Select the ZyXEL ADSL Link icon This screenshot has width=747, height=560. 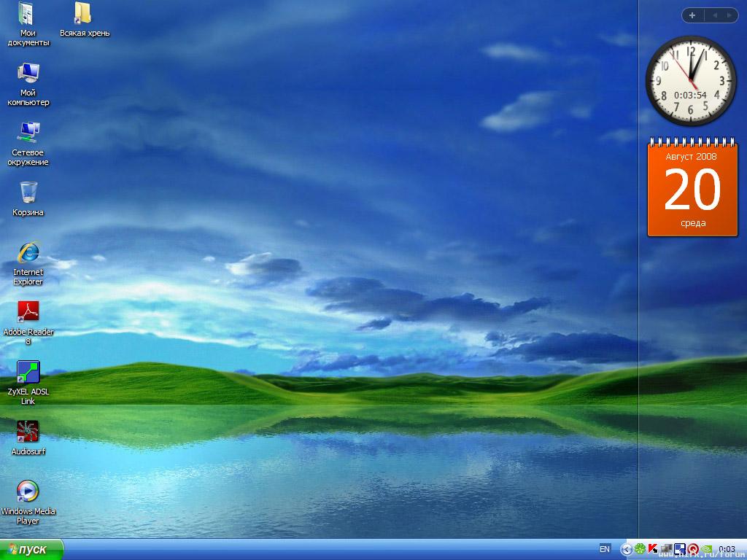28,383
